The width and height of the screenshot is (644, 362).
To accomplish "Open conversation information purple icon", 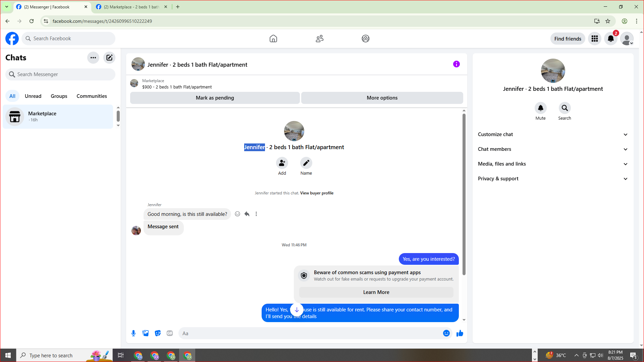I will coord(457,64).
